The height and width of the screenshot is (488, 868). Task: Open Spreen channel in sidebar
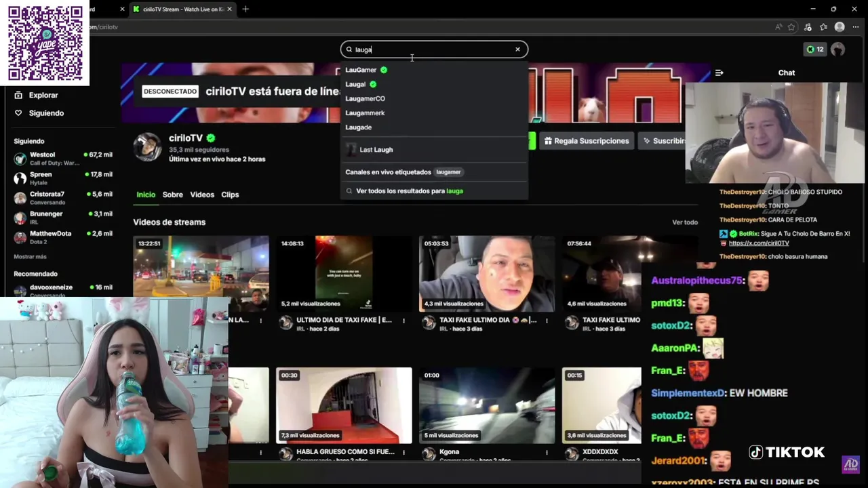point(62,178)
